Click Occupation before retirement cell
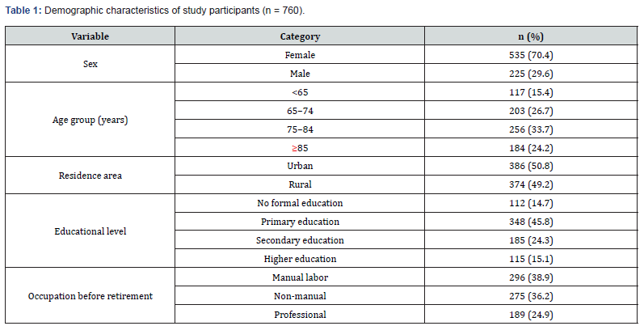 coord(90,296)
